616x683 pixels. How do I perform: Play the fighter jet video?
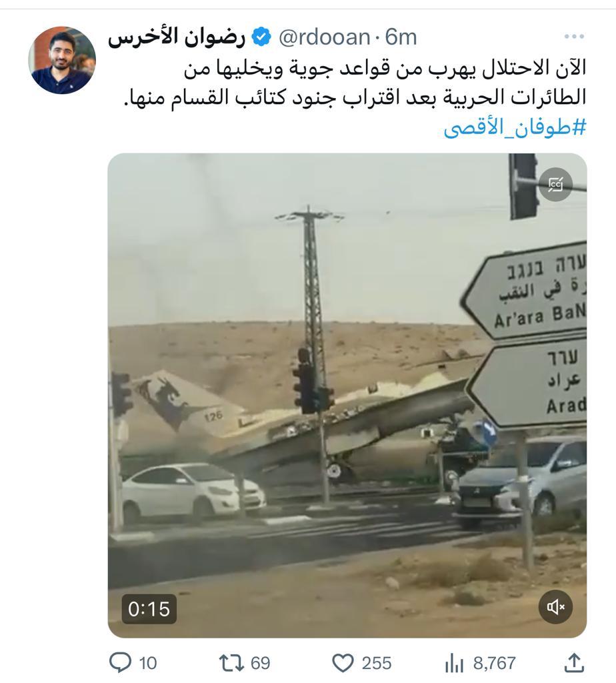click(x=347, y=395)
